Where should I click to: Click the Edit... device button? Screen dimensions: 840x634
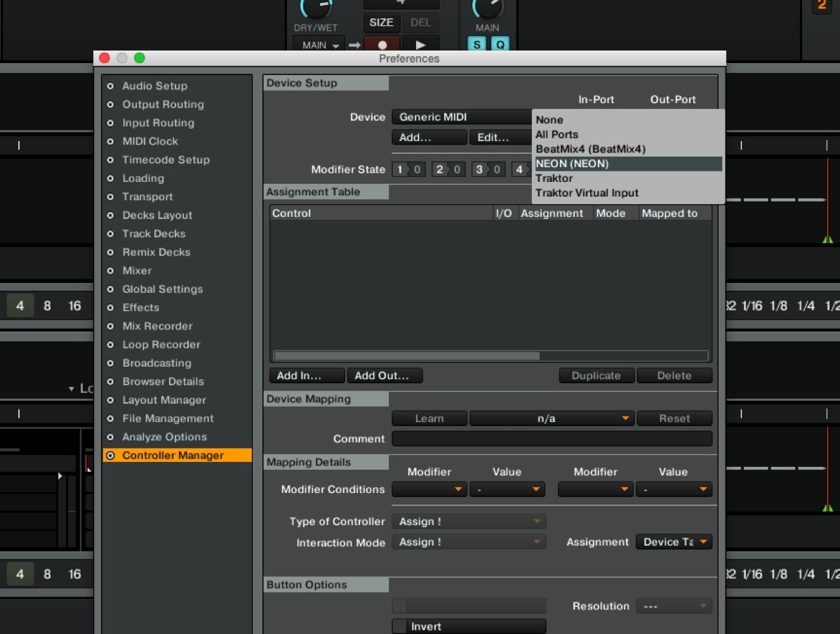point(499,138)
